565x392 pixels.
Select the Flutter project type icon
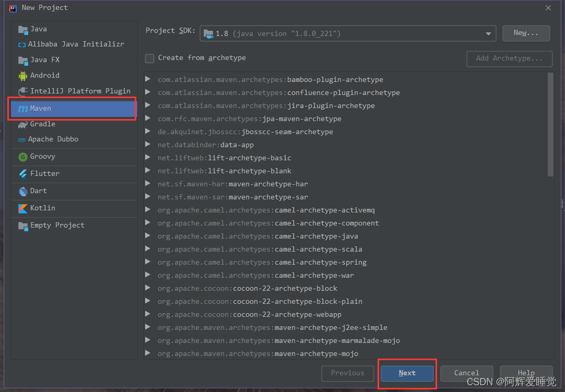click(x=22, y=173)
